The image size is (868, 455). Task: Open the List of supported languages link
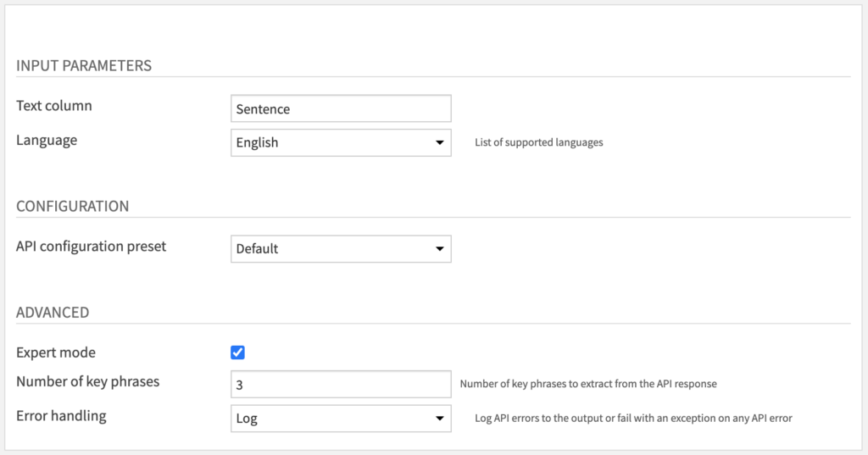tap(538, 142)
